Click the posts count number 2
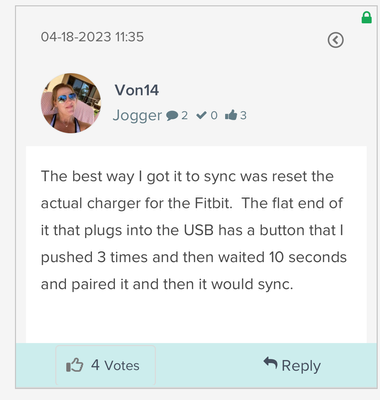Viewport: 380px width, 400px height. pyautogui.click(x=184, y=116)
